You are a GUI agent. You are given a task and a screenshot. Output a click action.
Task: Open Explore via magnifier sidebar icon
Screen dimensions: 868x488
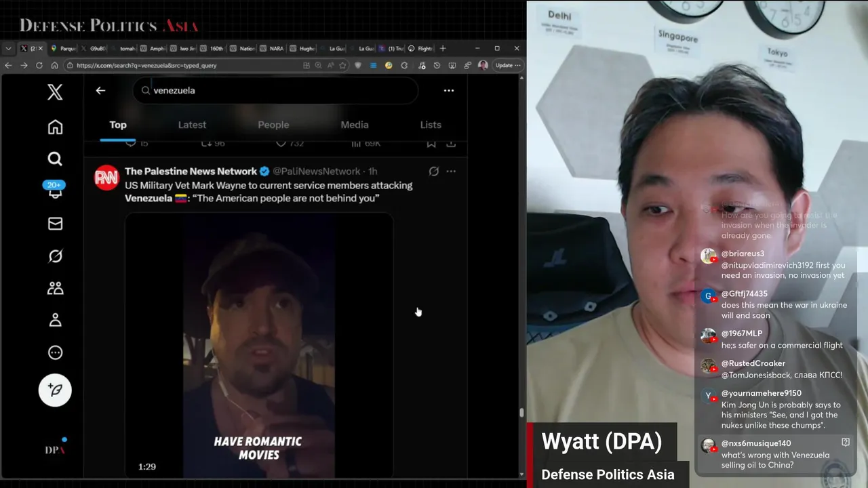(x=55, y=159)
